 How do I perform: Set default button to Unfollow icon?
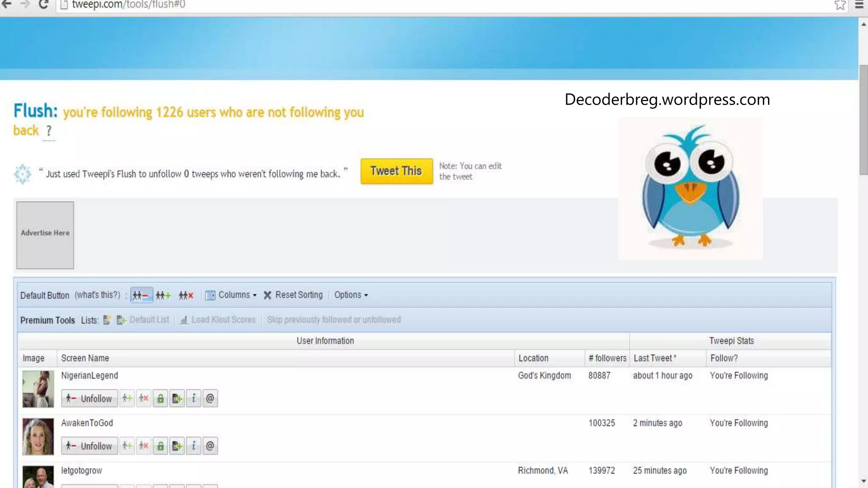(x=141, y=295)
